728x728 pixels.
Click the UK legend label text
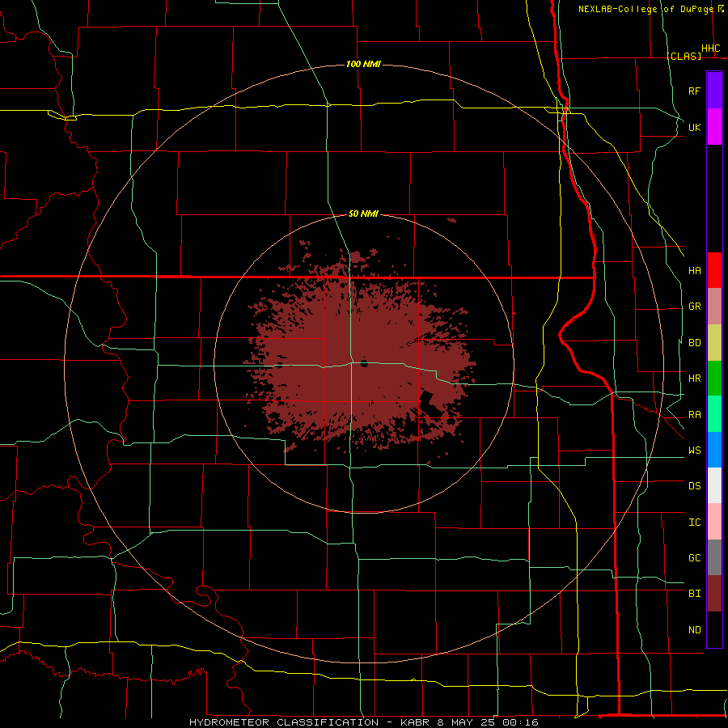(695, 127)
